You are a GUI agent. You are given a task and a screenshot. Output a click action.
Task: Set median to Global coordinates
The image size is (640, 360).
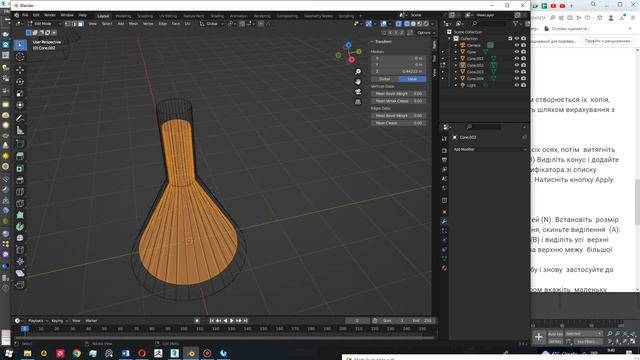tap(384, 79)
